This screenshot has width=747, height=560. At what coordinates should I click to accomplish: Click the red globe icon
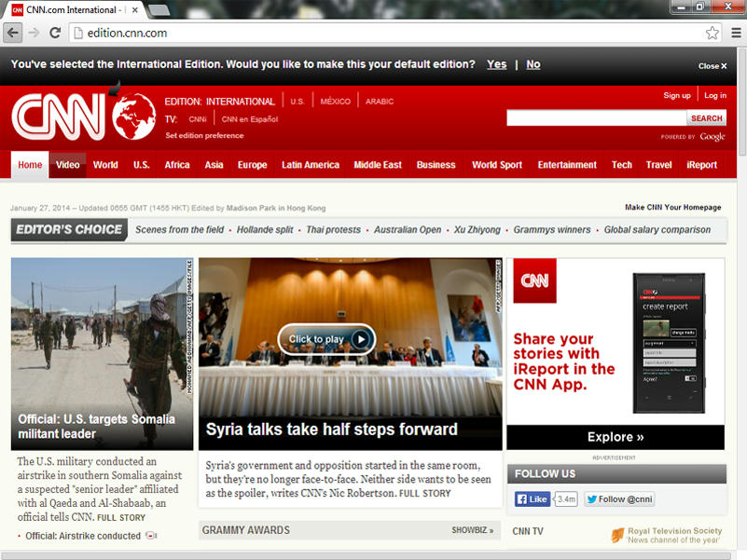click(134, 116)
